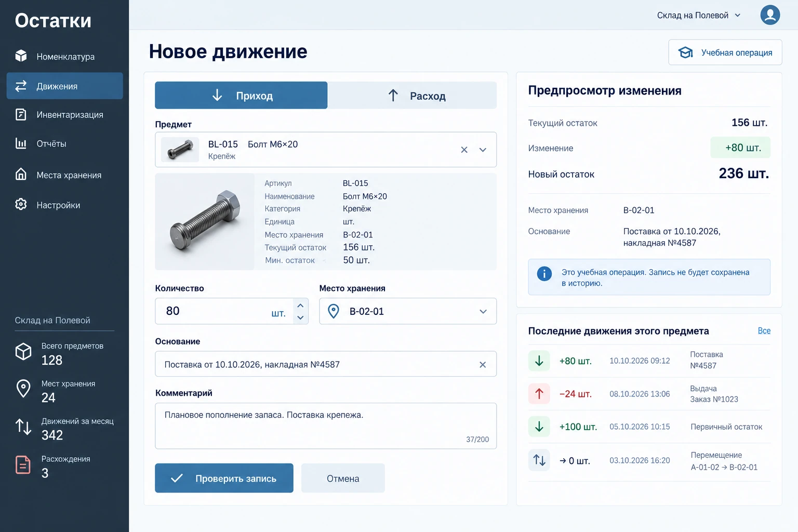Click the small bolt thumbnail in the Предмет field
The image size is (798, 532).
point(180,150)
